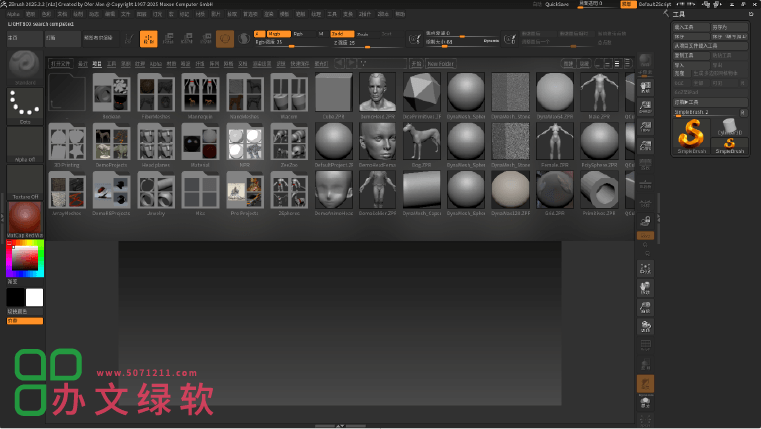Activate the orange Draw mode icon

click(149, 39)
